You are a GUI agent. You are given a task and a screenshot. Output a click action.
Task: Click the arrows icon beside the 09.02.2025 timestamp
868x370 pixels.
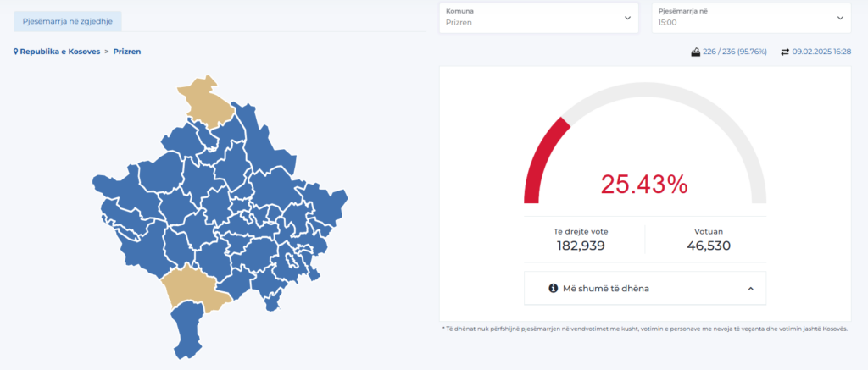tap(784, 52)
